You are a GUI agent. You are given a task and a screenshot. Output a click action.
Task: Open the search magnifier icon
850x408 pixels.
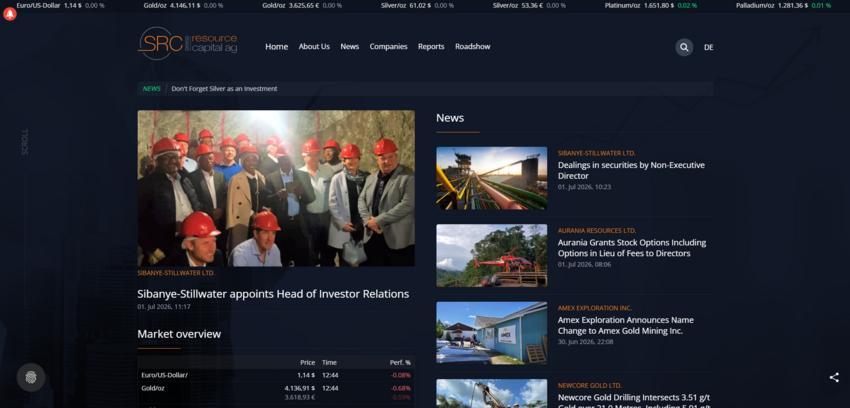[684, 47]
